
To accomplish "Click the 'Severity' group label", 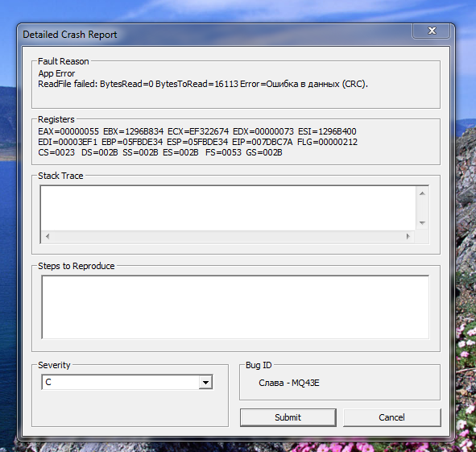I will [54, 365].
